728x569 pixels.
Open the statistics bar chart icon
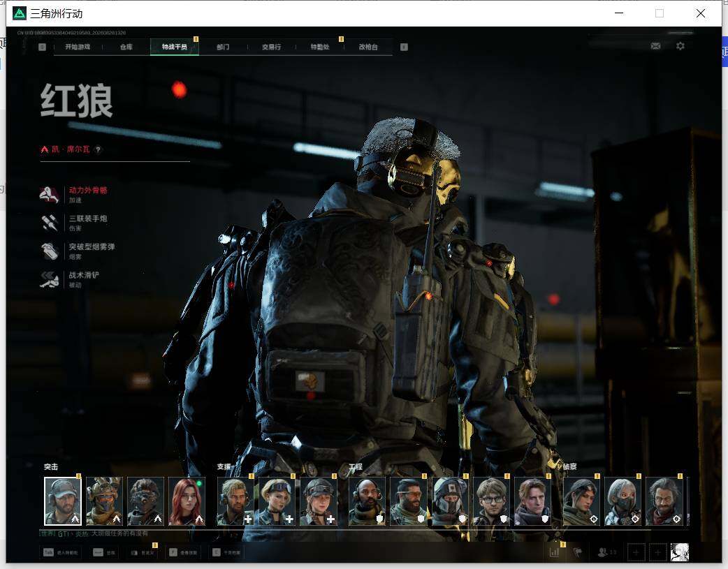pos(554,552)
